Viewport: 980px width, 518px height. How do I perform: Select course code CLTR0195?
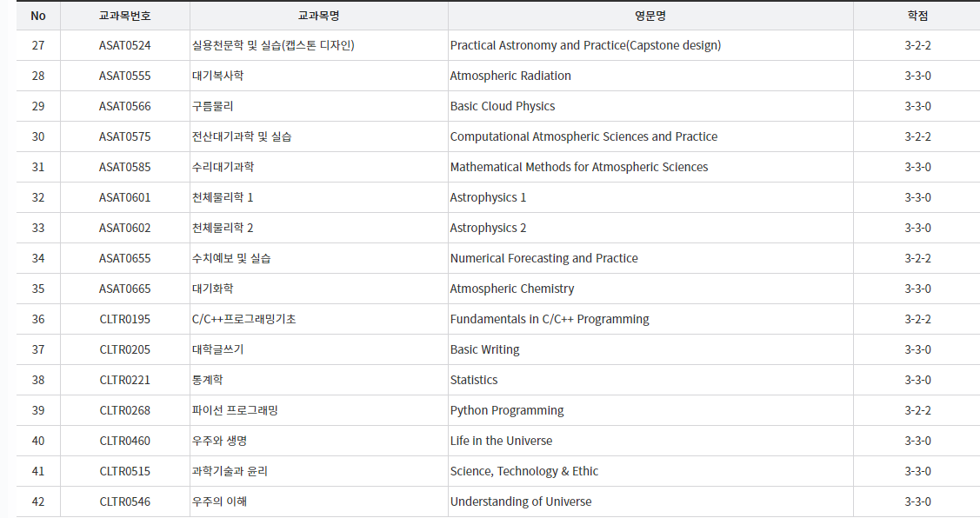click(x=125, y=319)
